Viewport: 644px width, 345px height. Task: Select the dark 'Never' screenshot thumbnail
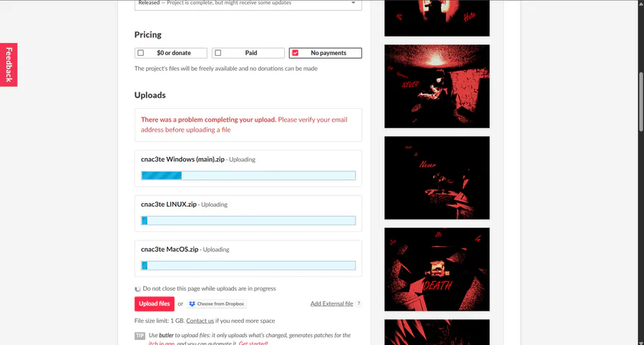[437, 178]
